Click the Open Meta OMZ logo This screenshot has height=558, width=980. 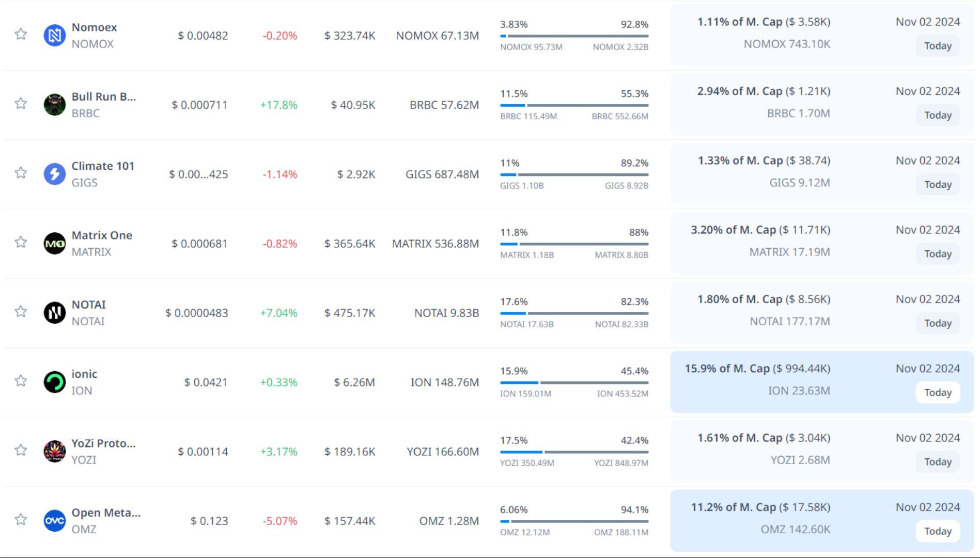pyautogui.click(x=54, y=521)
